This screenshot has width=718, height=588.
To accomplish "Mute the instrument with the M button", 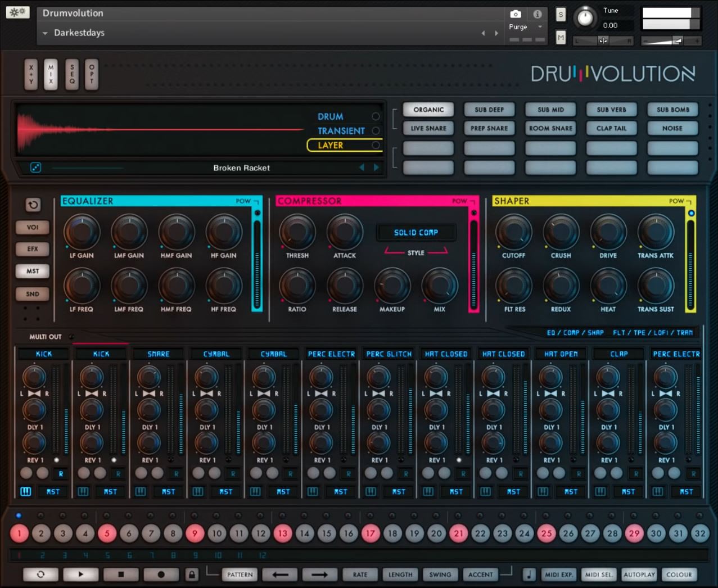I will 561,38.
